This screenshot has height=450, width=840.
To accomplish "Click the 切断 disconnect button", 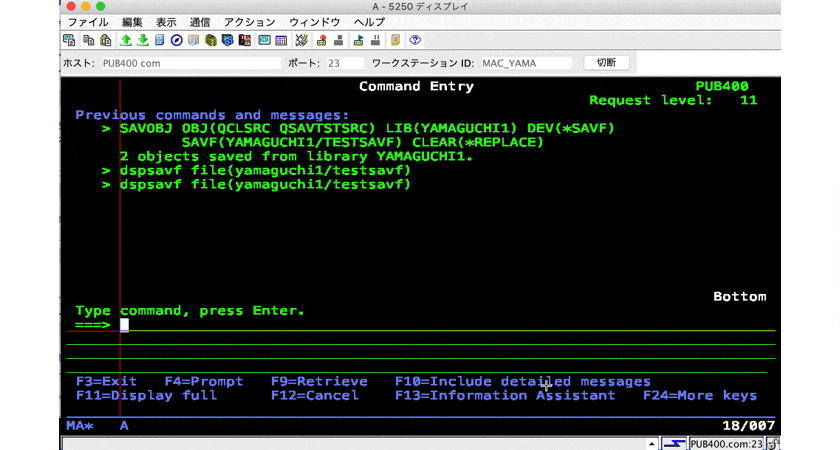I will pyautogui.click(x=606, y=63).
